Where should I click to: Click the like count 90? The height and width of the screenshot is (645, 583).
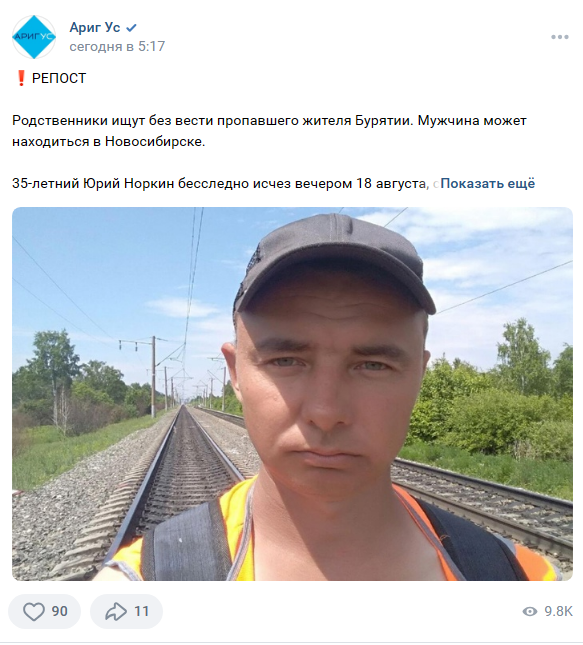tap(60, 611)
